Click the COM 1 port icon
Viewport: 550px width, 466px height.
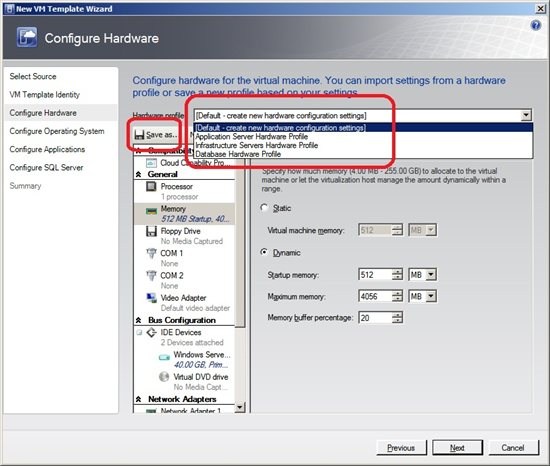[x=151, y=253]
